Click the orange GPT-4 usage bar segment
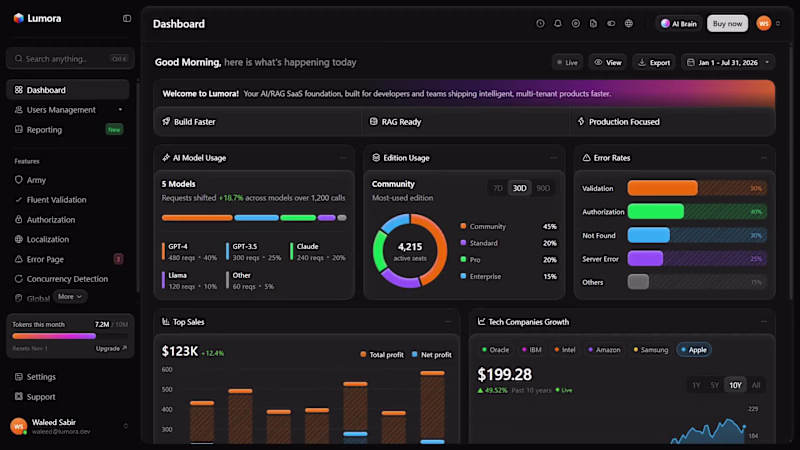Screen dimensions: 800x450 tap(197, 218)
